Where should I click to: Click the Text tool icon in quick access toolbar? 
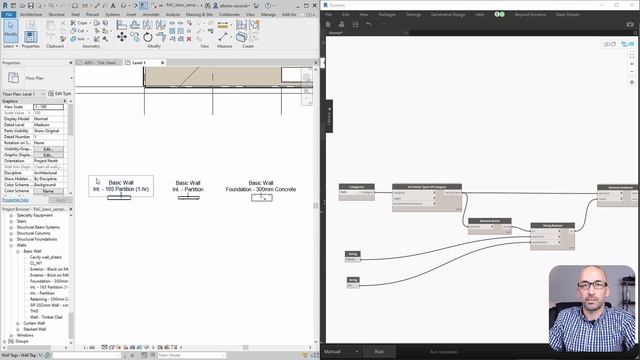click(113, 6)
